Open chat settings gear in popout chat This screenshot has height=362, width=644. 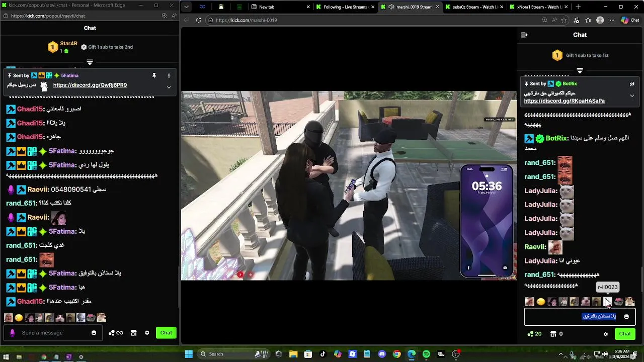point(147,333)
